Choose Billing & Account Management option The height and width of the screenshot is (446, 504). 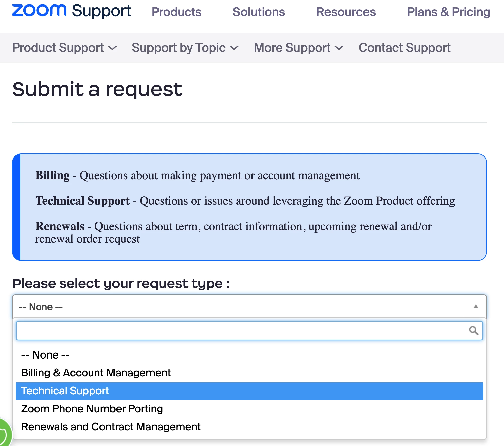coord(96,373)
